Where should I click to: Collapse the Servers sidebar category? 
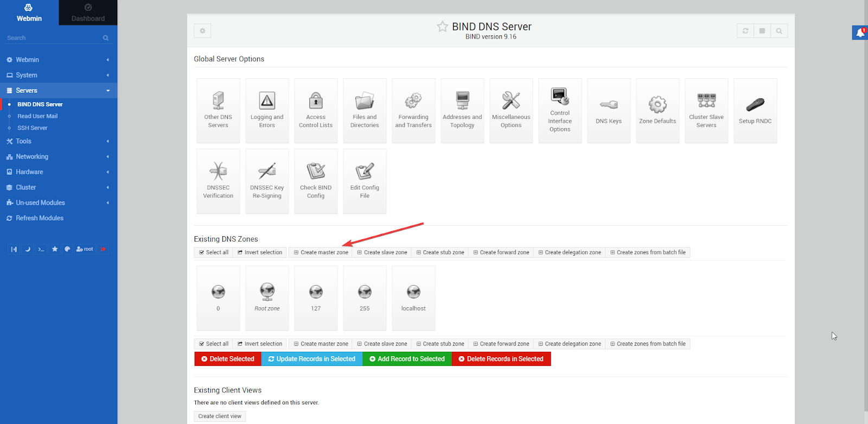(59, 91)
